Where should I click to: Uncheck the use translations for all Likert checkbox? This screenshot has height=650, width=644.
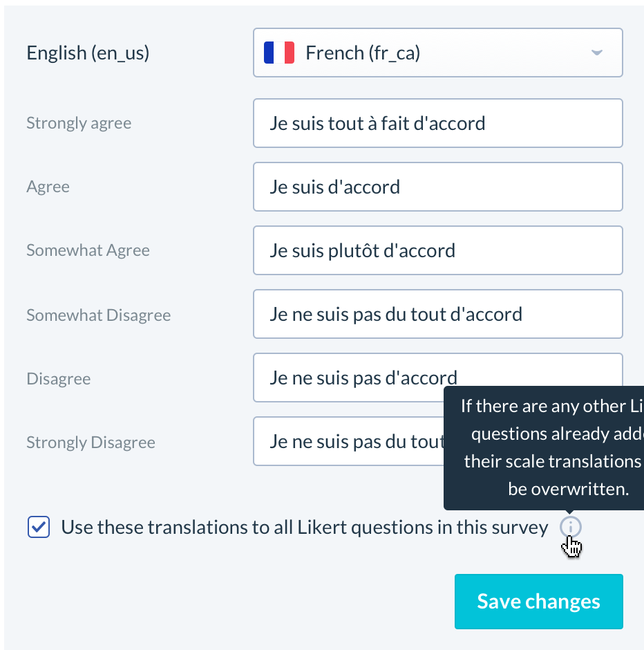(39, 527)
